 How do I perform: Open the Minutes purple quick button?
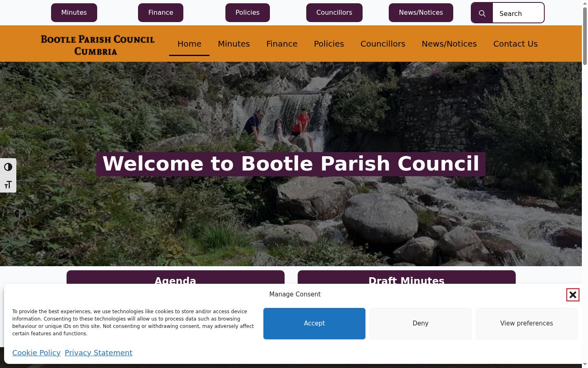point(74,13)
